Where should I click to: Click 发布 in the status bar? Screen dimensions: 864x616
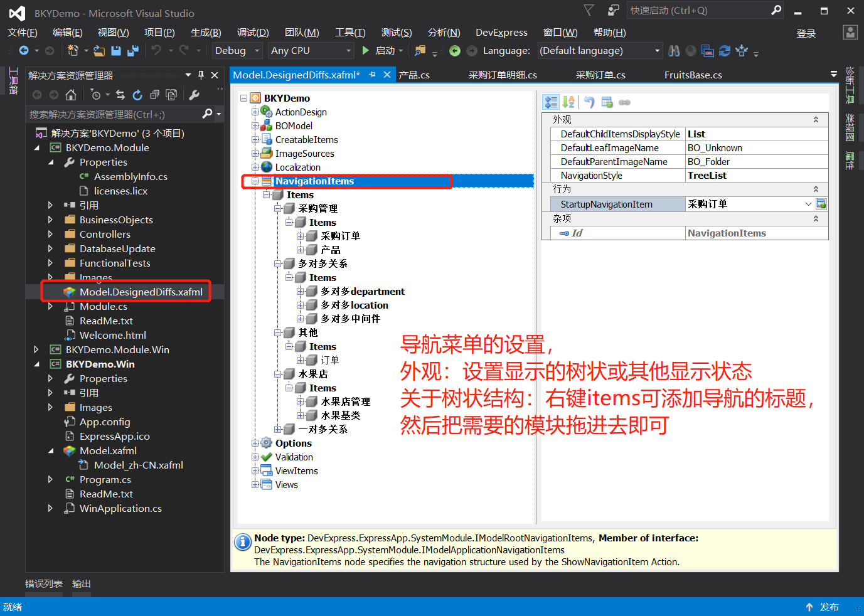829,607
